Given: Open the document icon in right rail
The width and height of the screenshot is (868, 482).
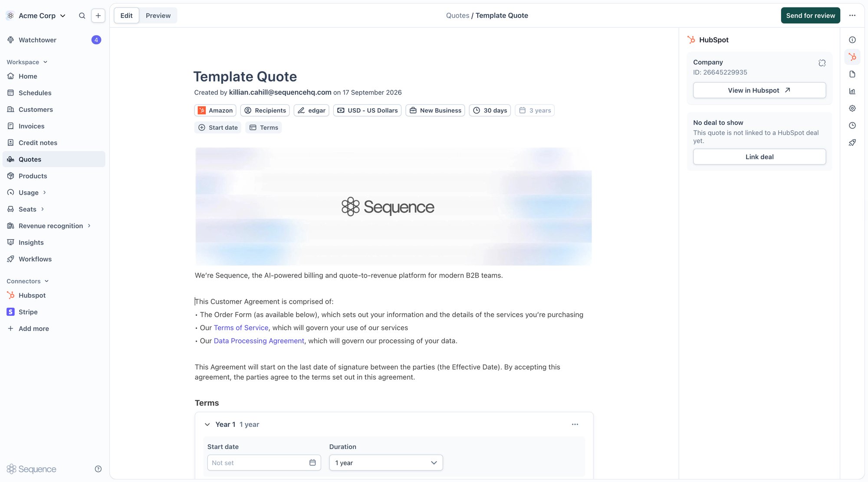Looking at the screenshot, I should [x=852, y=74].
